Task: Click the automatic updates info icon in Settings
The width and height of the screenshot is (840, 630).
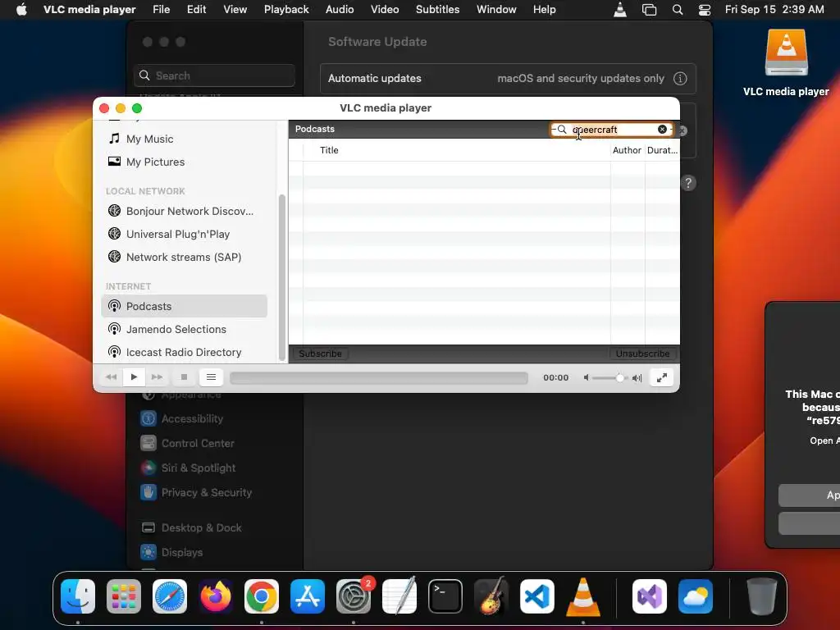Action: click(680, 78)
